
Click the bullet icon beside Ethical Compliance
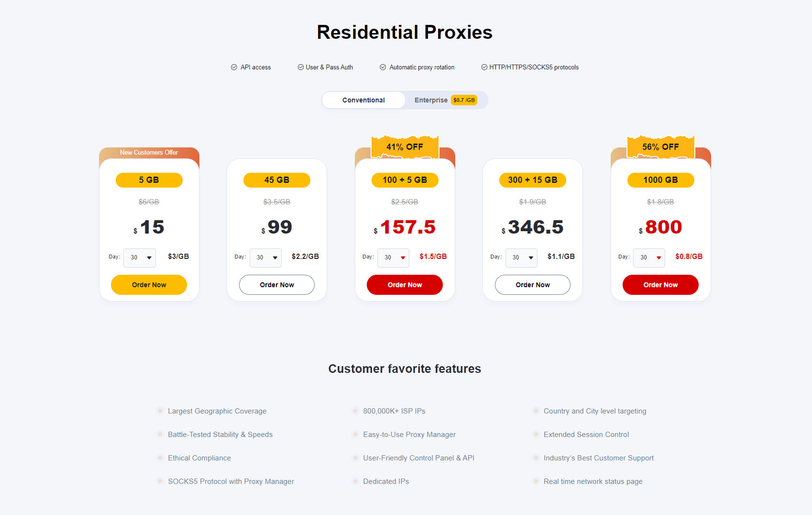(x=160, y=458)
